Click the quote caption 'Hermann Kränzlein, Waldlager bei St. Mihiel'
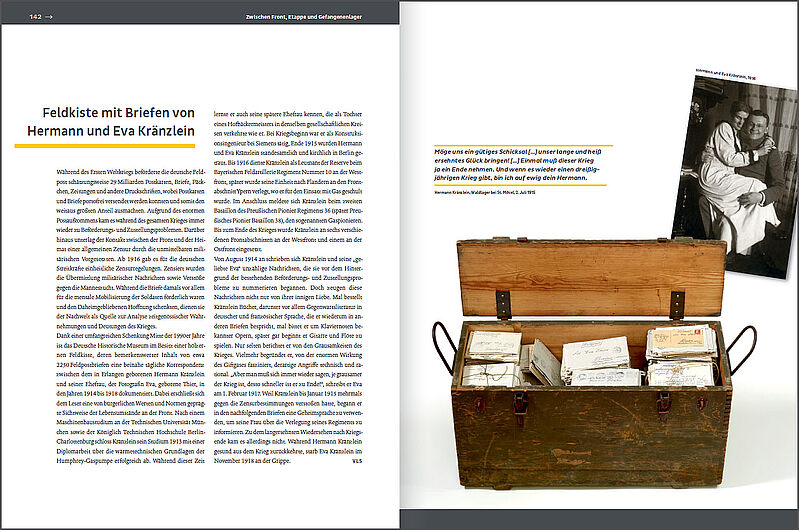 [x=485, y=193]
